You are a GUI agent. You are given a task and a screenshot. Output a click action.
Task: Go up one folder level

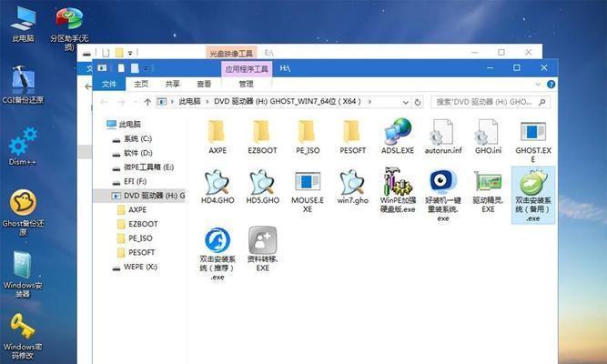tap(147, 102)
